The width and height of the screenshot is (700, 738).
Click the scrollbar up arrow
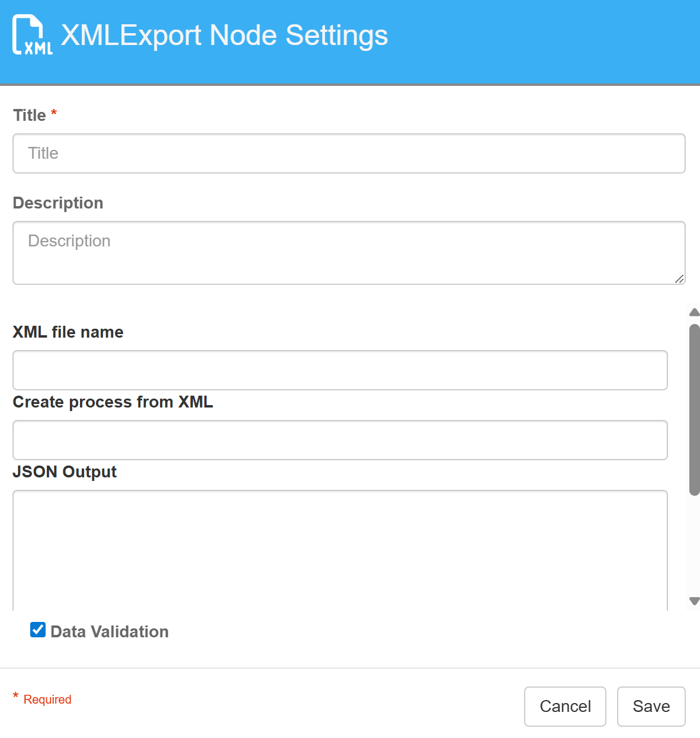coord(693,312)
